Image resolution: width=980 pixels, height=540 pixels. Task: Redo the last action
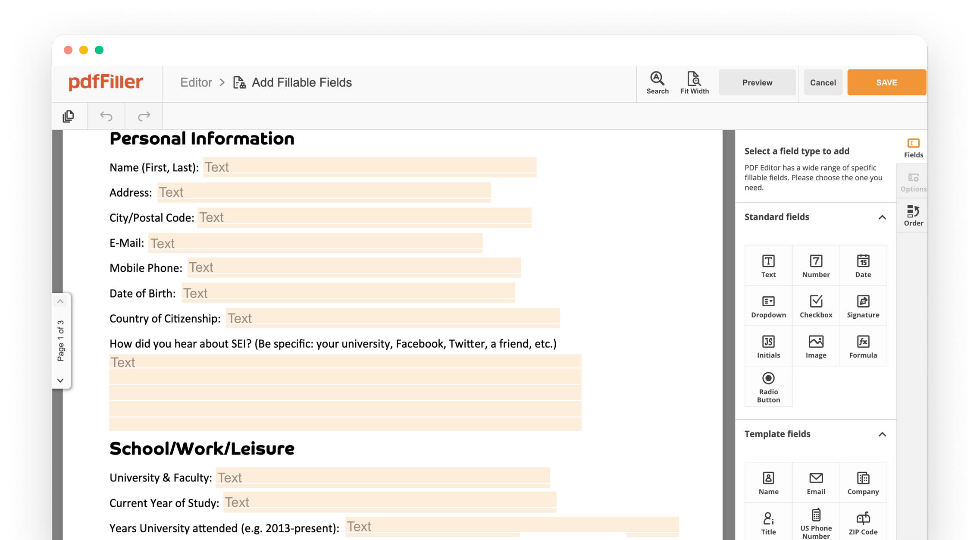(144, 116)
